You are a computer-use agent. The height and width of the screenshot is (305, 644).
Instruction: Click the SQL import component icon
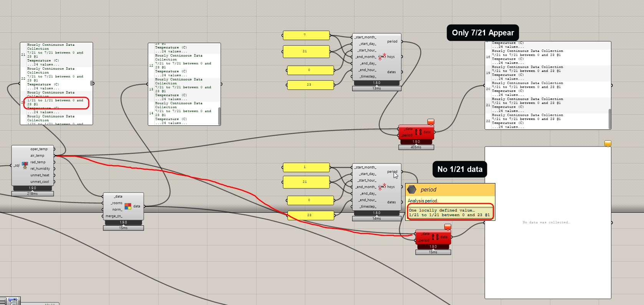[25, 165]
